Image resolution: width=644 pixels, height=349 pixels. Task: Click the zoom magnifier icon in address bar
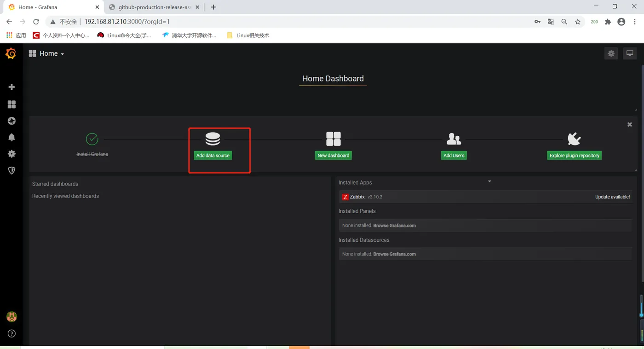(564, 22)
